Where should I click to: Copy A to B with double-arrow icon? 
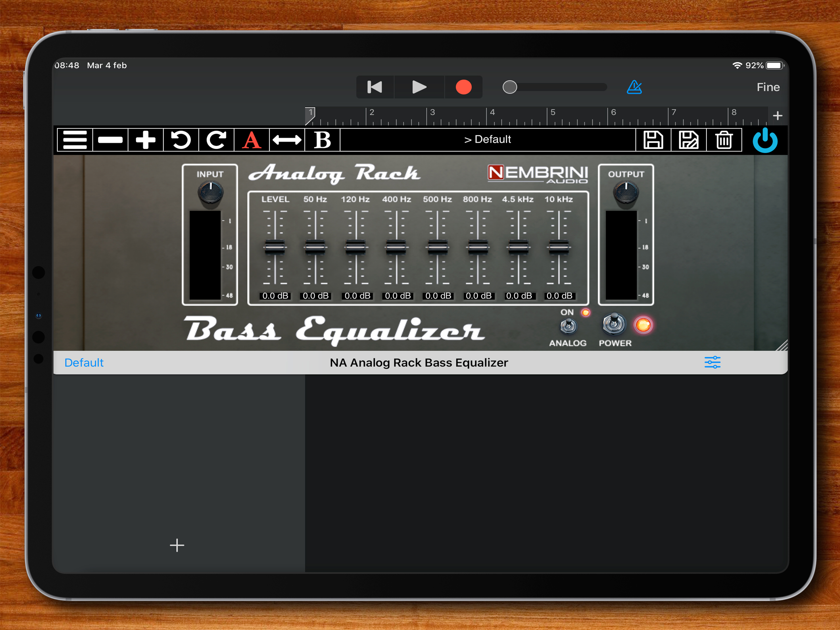click(287, 140)
